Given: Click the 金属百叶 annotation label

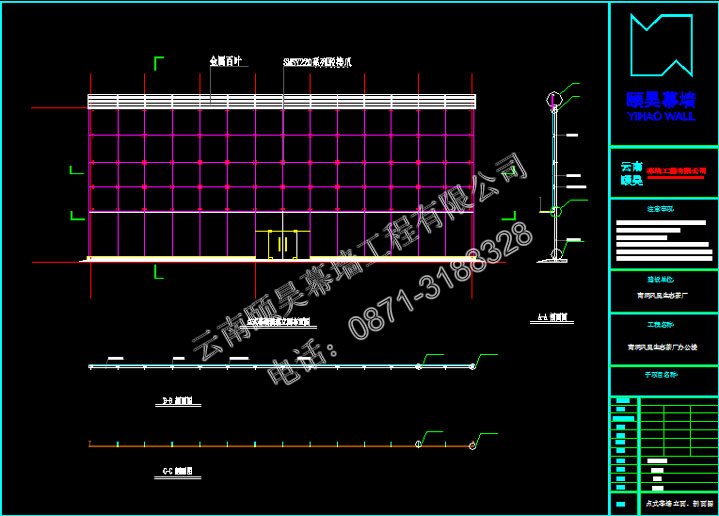Looking at the screenshot, I should (226, 62).
